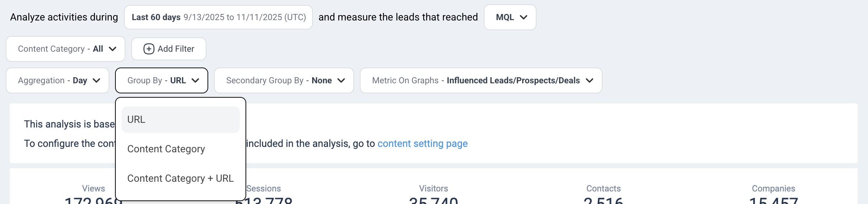Click the Visitors metric label
868x204 pixels.
coord(433,189)
